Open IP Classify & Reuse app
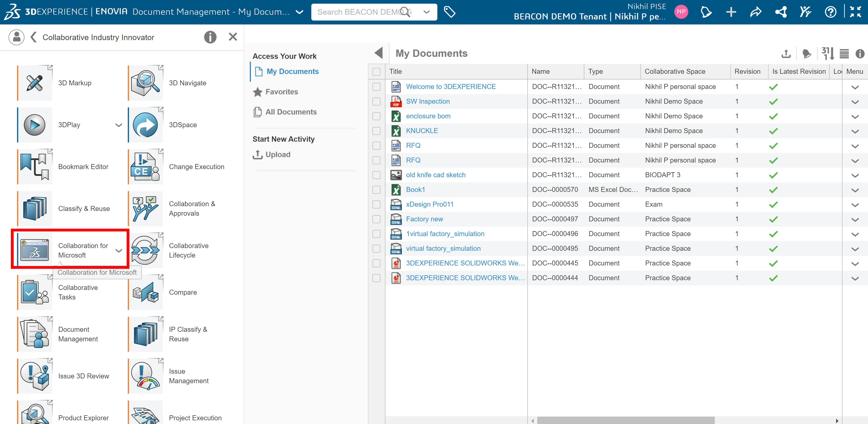 pos(146,334)
